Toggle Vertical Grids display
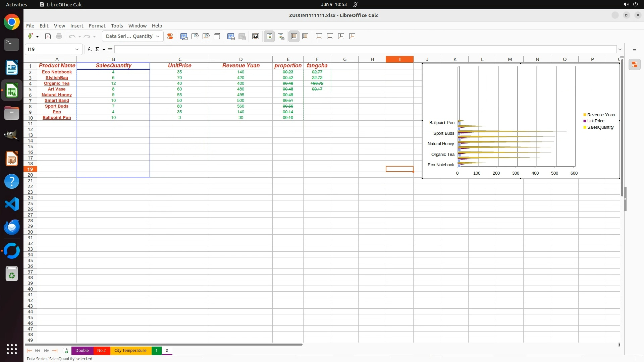Image resolution: width=644 pixels, height=362 pixels. [x=305, y=36]
